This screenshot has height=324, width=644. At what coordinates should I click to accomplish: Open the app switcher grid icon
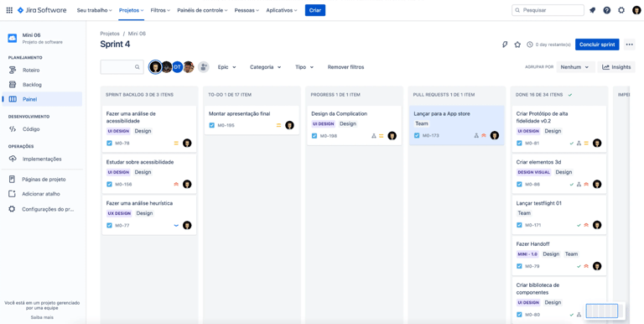[9, 10]
